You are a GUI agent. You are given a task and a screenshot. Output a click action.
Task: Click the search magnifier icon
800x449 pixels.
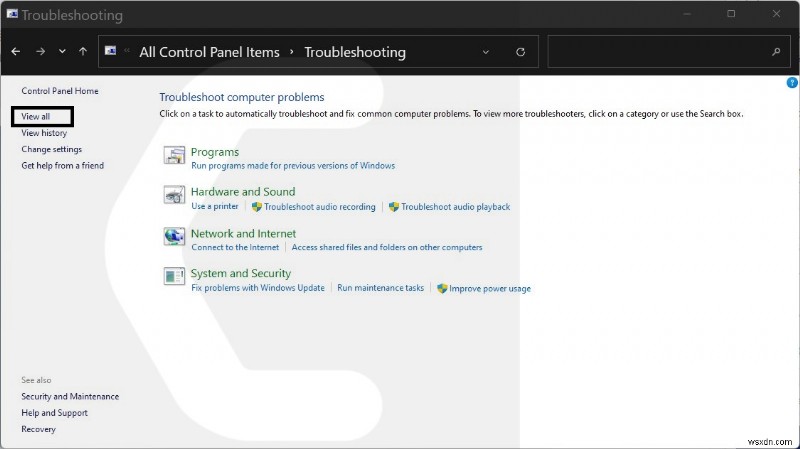pyautogui.click(x=776, y=52)
